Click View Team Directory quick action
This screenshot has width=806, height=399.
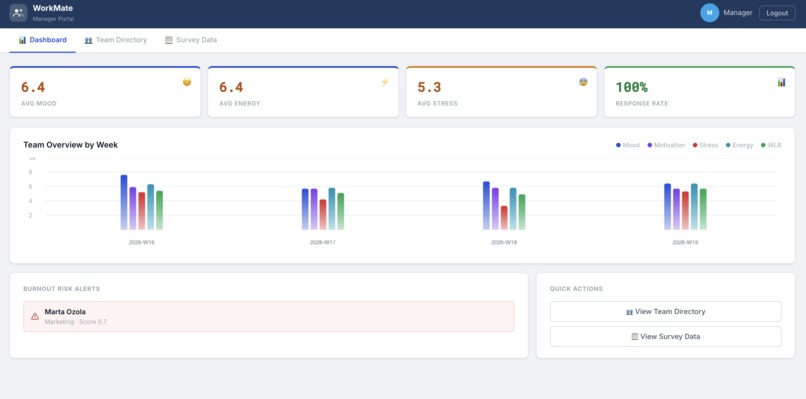(666, 312)
